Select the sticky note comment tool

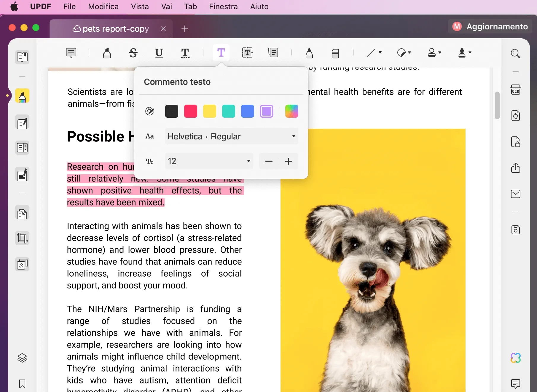(71, 53)
